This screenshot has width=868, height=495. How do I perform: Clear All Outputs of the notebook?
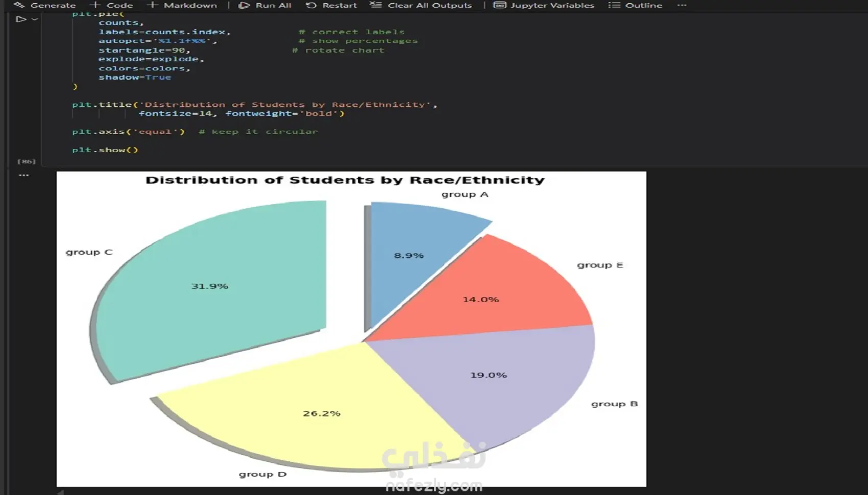click(x=421, y=5)
